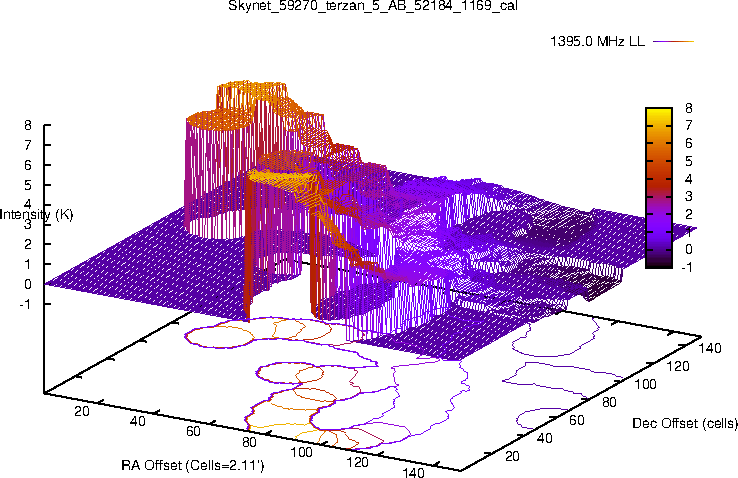Select the Intensity (K) axis label

point(37,215)
